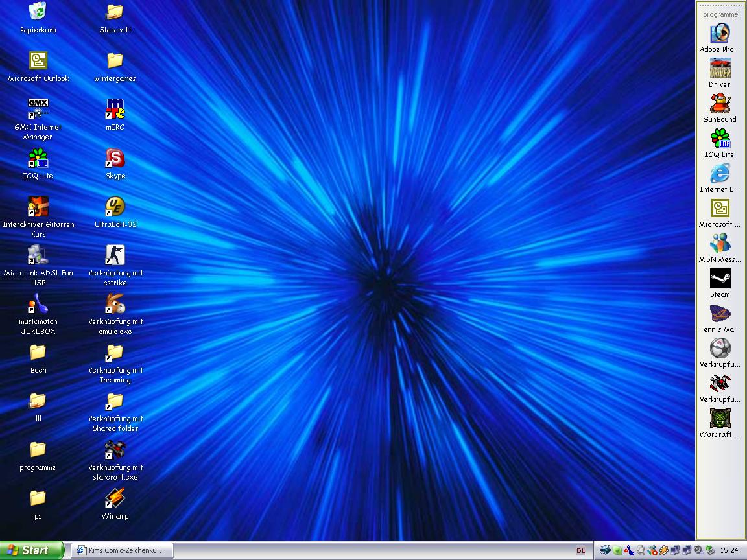Click the mIRC desktop shortcut
747x560 pixels.
coord(115,109)
